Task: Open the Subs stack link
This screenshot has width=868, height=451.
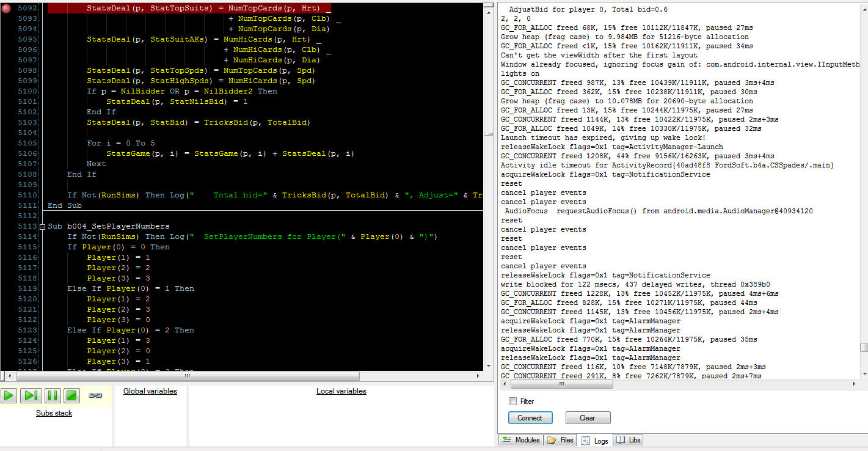Action: click(x=54, y=413)
